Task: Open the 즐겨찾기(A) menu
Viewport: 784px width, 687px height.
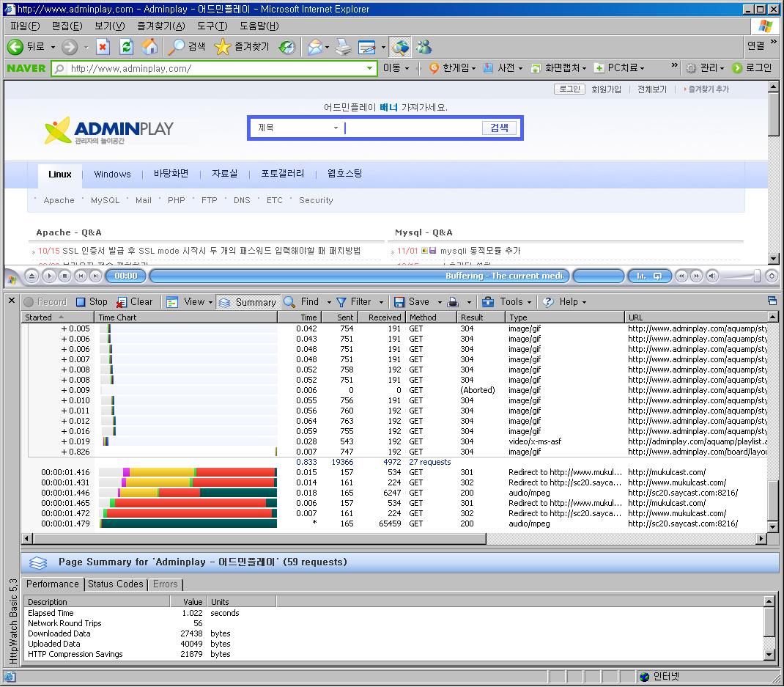Action: 160,26
